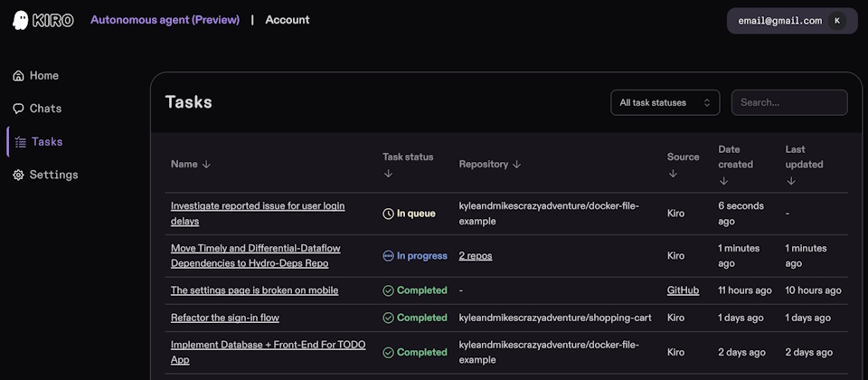Screen dimensions: 868x380
Task: Open the Account tab
Action: pos(287,20)
